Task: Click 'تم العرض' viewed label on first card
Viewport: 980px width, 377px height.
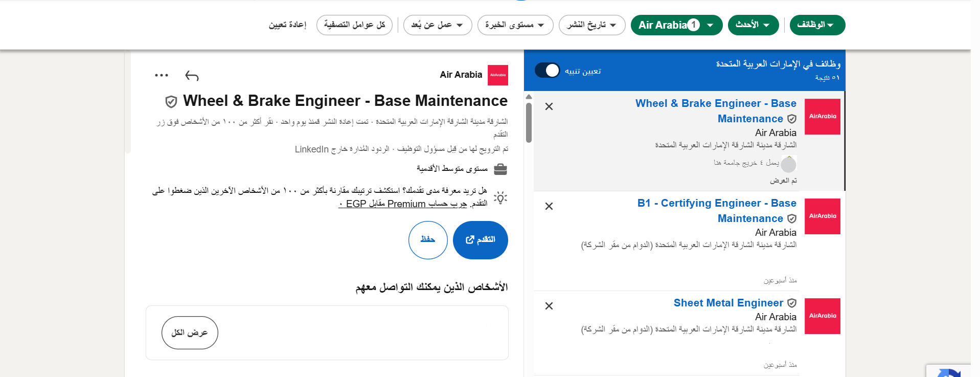Action: pyautogui.click(x=783, y=181)
